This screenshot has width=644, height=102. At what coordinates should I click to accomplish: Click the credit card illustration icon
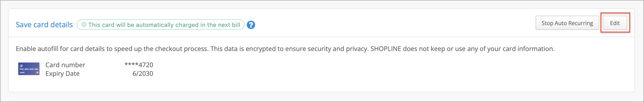tap(29, 69)
